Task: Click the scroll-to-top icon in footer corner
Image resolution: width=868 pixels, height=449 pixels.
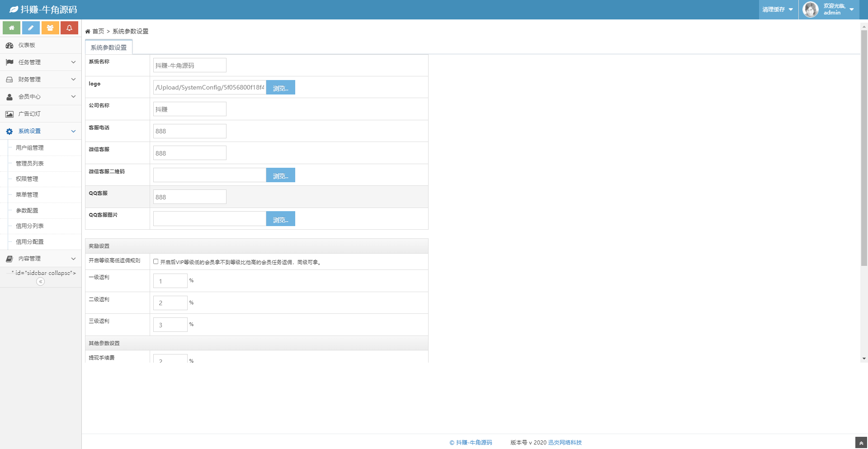Action: 861,443
